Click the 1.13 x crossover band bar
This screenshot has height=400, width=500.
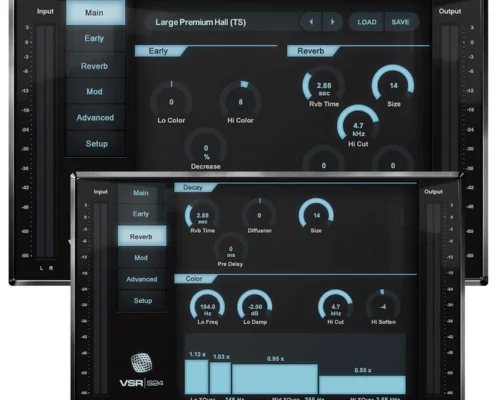tap(197, 377)
